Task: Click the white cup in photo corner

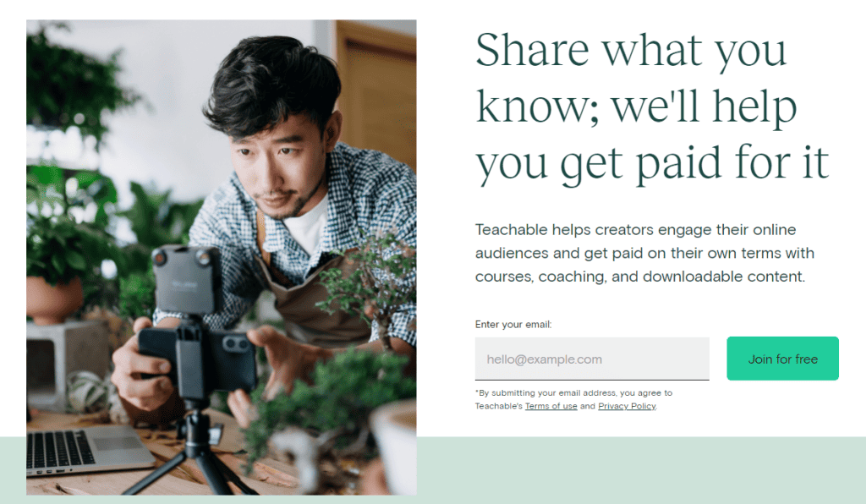Action: pos(394,447)
